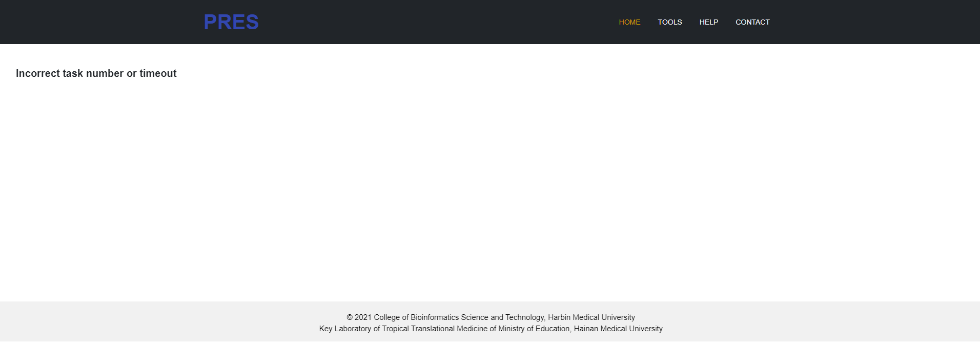Click the blank white content area
Viewport: 980px width, 343px height.
pos(487,179)
